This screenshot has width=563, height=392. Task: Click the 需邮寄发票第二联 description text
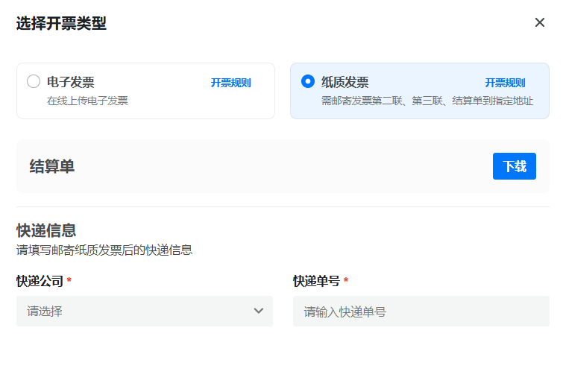coord(427,101)
